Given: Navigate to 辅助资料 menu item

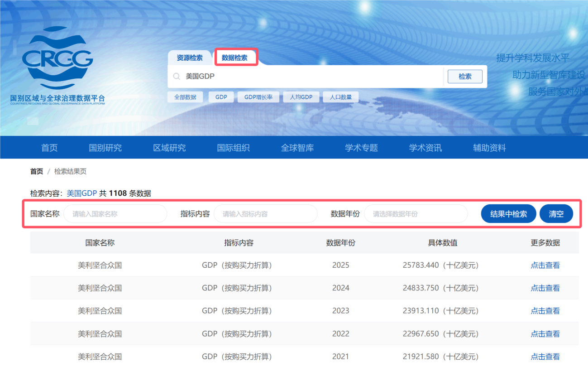Looking at the screenshot, I should [x=489, y=148].
